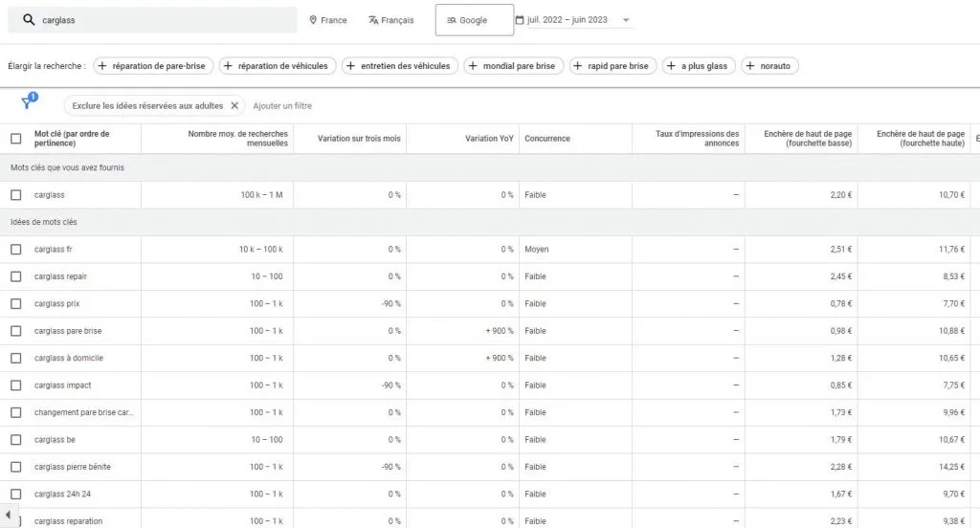
Task: Click the '11,76 €' high bid cell
Action: pyautogui.click(x=951, y=250)
